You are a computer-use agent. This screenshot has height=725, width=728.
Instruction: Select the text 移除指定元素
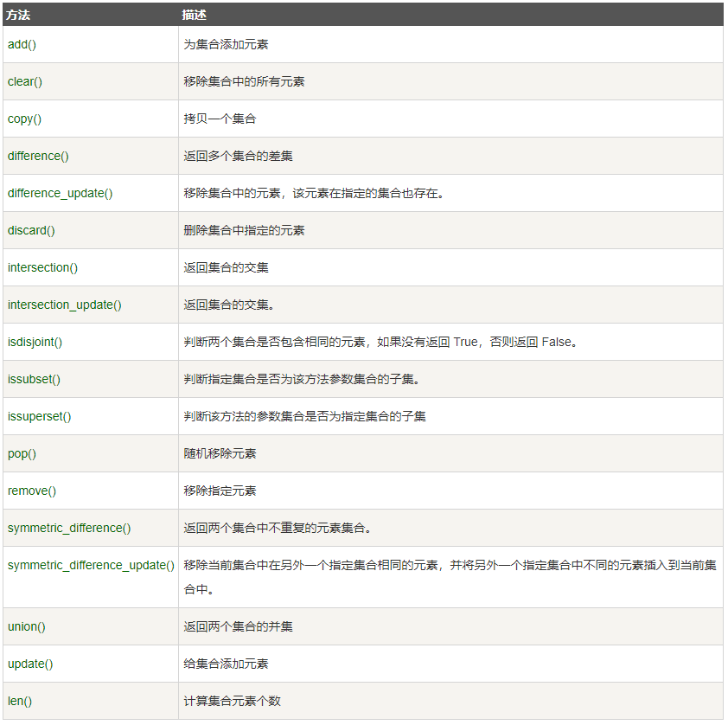pos(220,491)
